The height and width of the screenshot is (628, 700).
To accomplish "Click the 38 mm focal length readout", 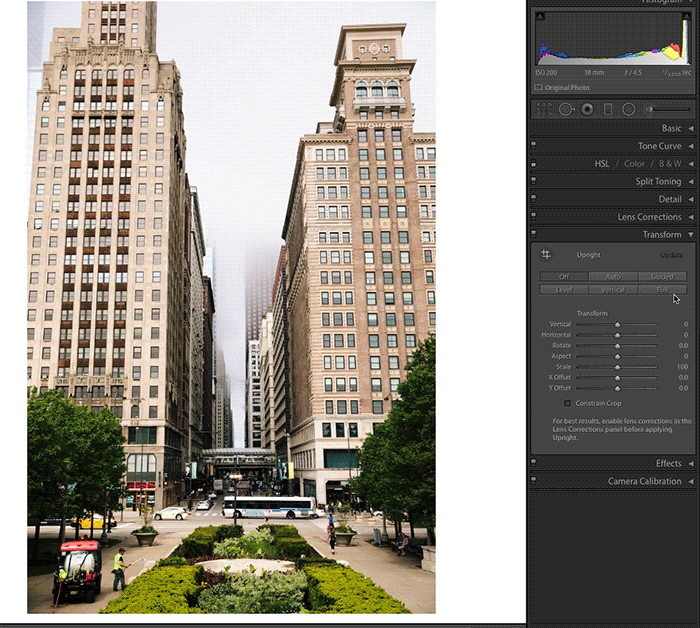I will pyautogui.click(x=594, y=72).
